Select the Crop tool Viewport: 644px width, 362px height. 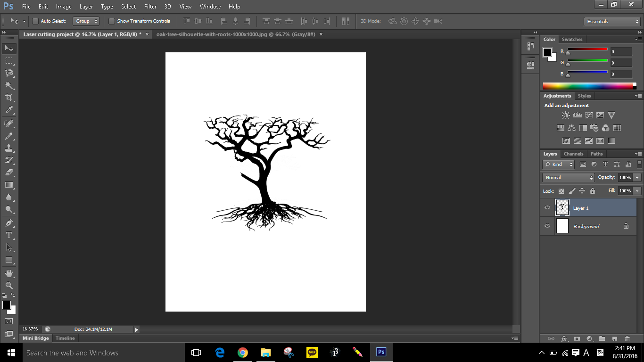pos(9,98)
